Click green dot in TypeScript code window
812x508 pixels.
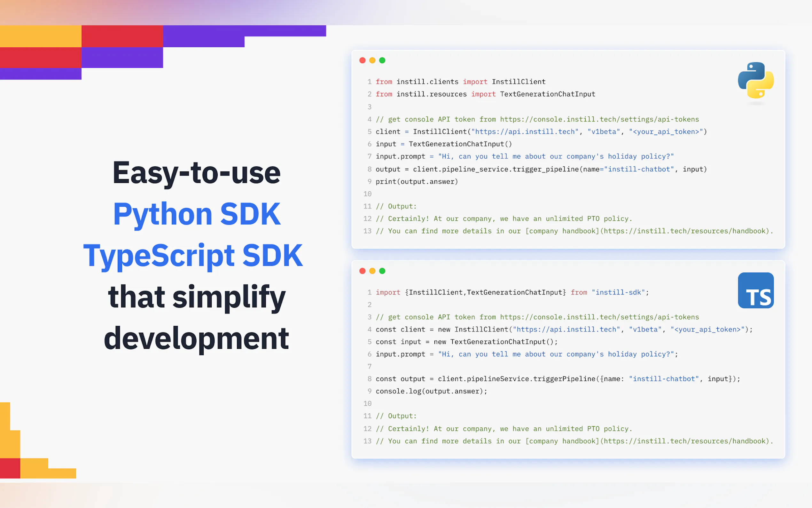click(382, 271)
